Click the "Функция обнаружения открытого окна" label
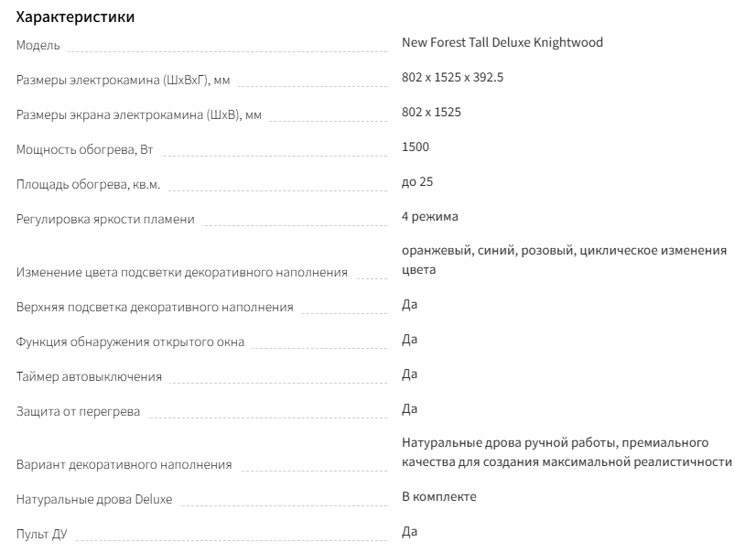The image size is (756, 553). click(x=130, y=342)
